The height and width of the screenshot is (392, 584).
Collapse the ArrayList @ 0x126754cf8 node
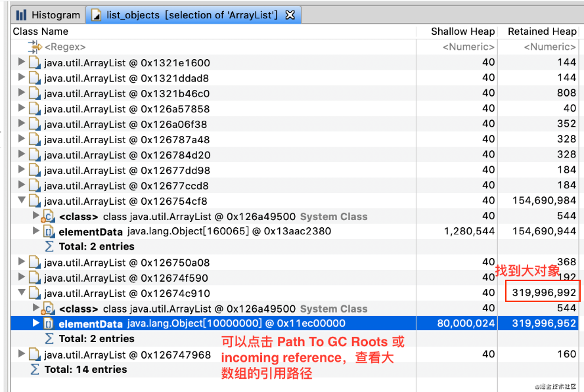click(x=21, y=201)
